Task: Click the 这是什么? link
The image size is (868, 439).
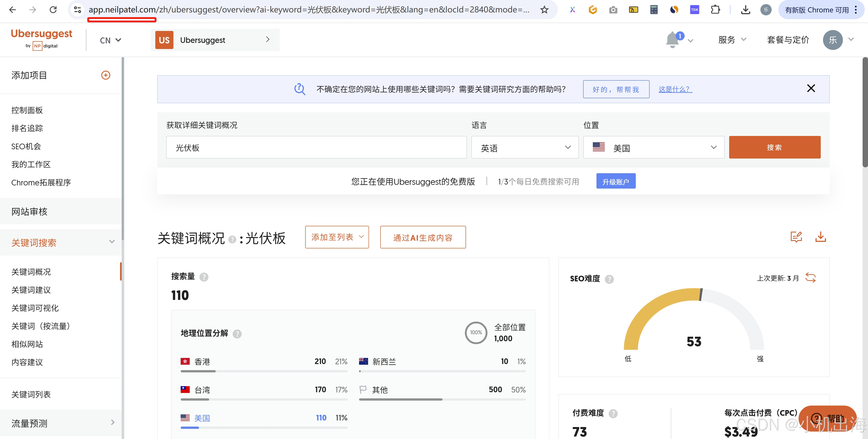Action: [x=675, y=89]
